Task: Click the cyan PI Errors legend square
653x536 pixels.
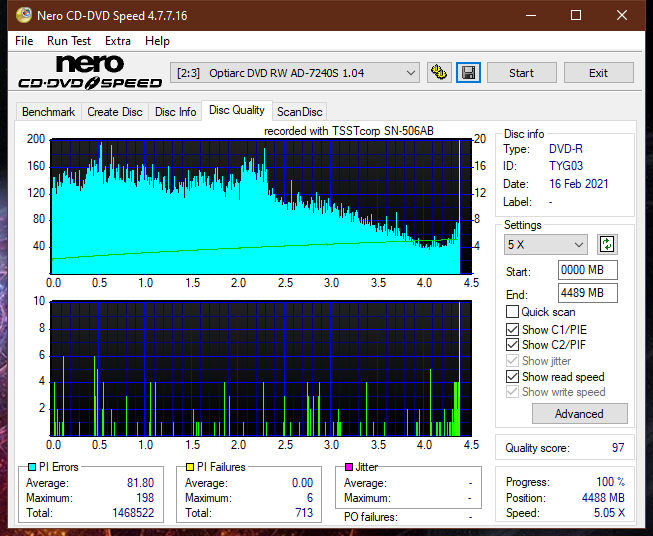Action: click(x=32, y=467)
